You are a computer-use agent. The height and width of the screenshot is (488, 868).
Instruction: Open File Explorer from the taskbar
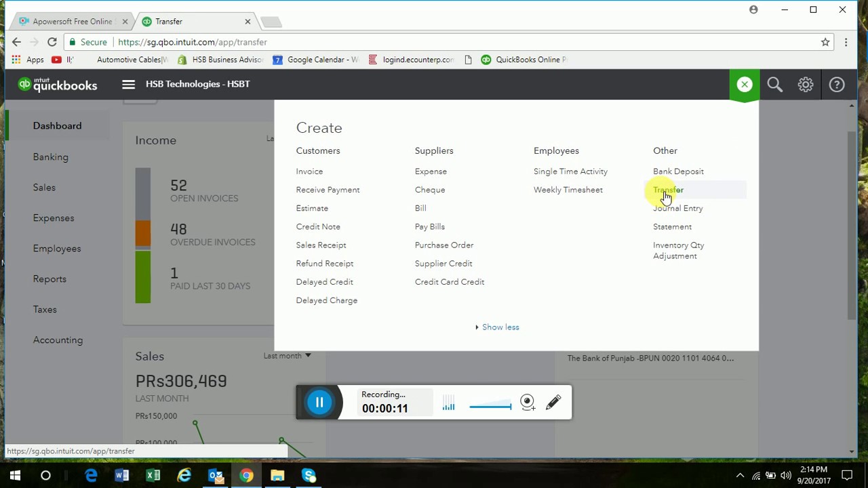click(278, 476)
